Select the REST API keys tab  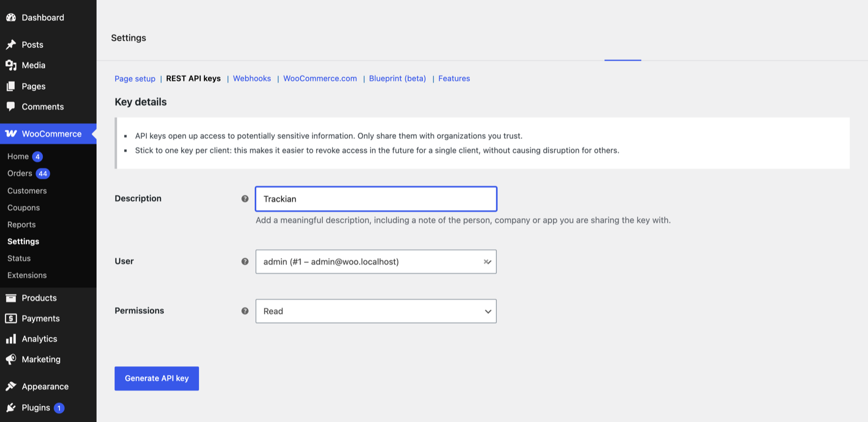[193, 79]
